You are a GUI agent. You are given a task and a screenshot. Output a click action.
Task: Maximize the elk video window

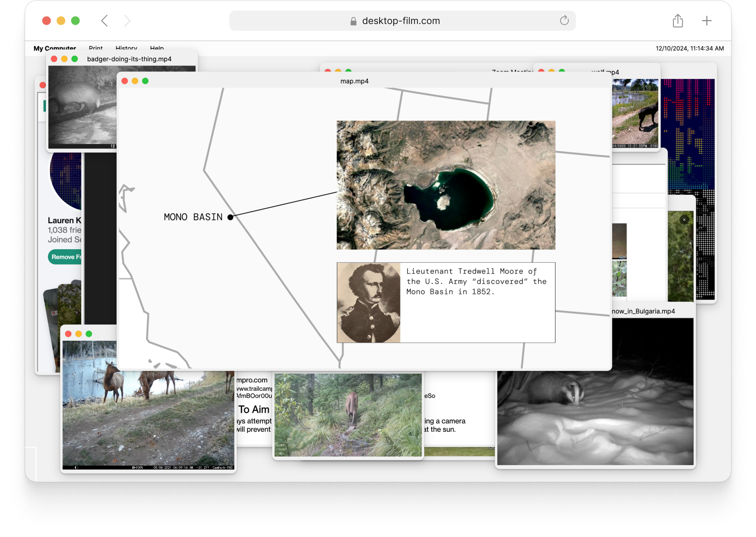[89, 334]
